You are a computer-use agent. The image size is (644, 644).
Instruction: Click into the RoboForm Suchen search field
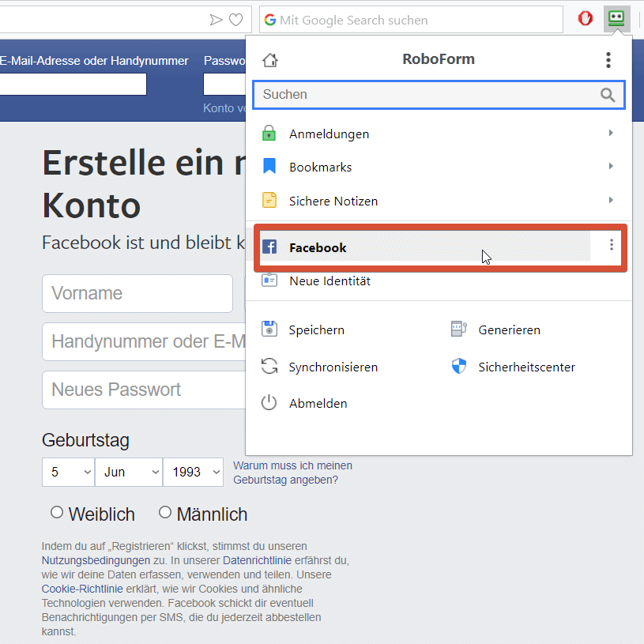pyautogui.click(x=439, y=95)
